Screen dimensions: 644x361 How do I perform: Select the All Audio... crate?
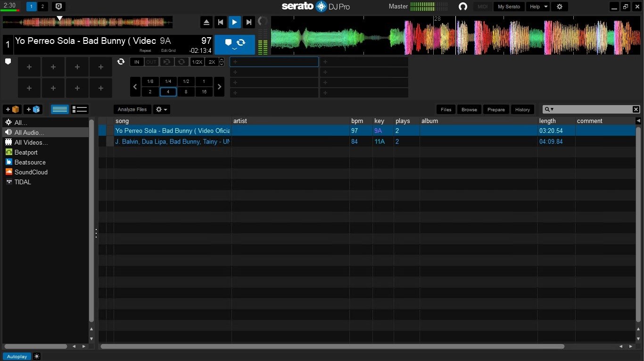45,132
